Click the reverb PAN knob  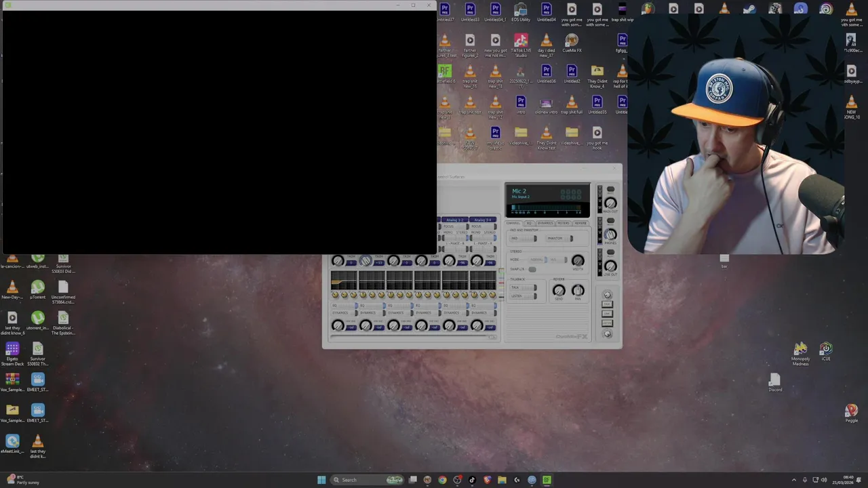(578, 290)
